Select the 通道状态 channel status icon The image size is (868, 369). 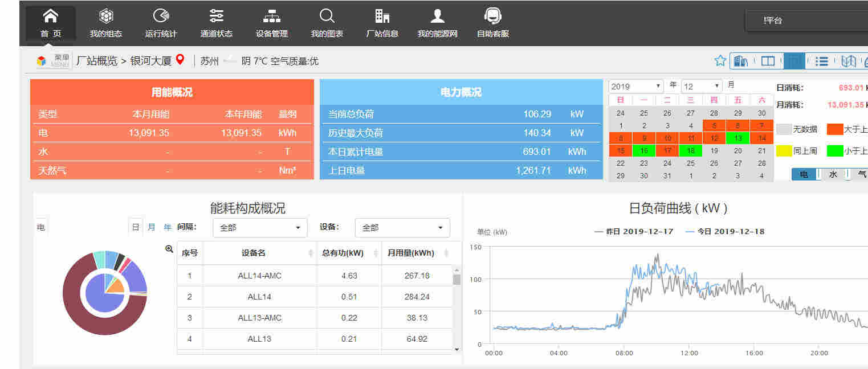[x=215, y=23]
